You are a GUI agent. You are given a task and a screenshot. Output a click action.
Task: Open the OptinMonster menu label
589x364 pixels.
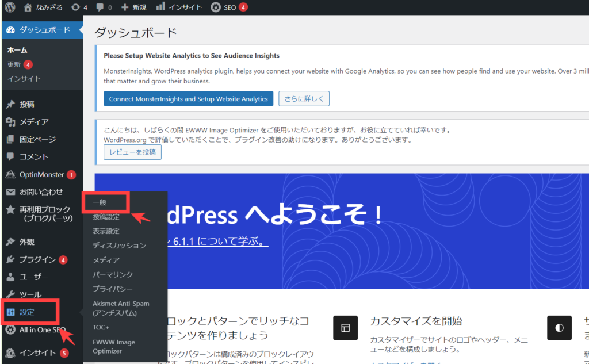(41, 175)
